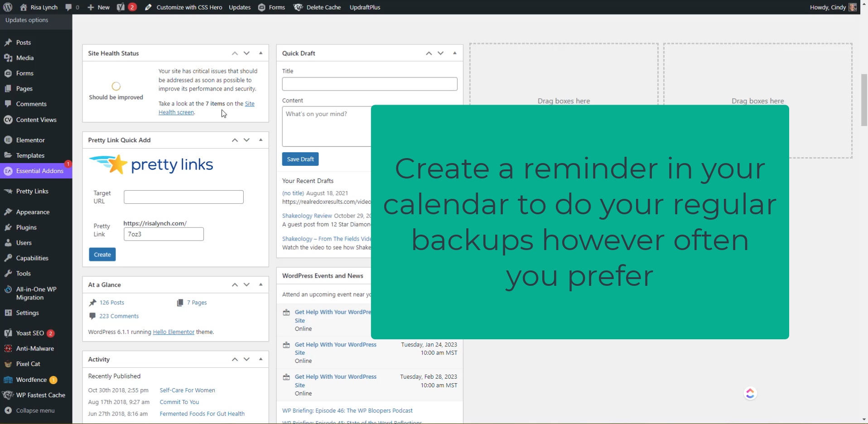Collapse the At a Glance panel

tap(260, 284)
